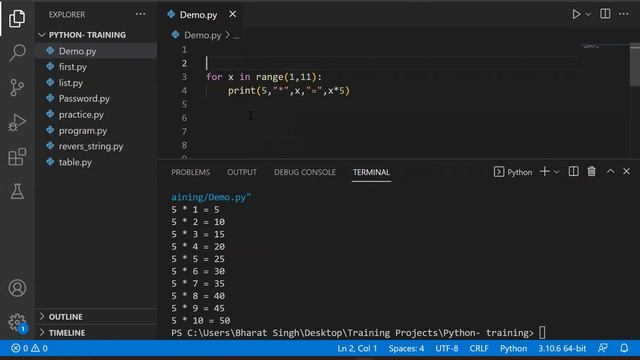Switch to the TERMINAL tab
This screenshot has width=640, height=360.
(371, 172)
